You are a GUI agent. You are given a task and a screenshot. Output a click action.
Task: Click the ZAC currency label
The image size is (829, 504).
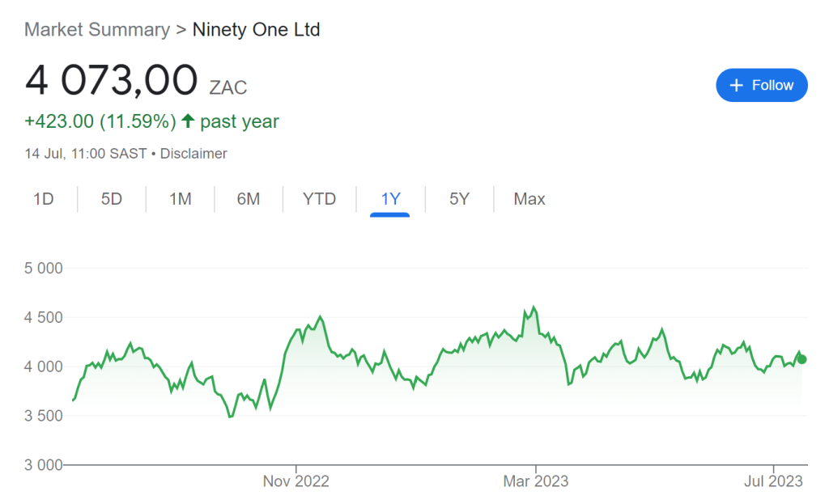[x=228, y=87]
